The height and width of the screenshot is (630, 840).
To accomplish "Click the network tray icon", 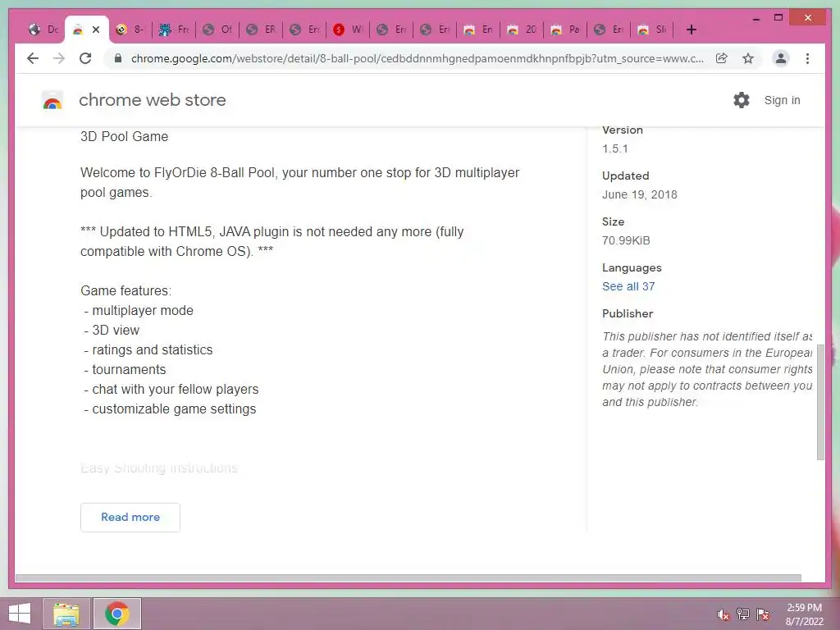I will [743, 614].
